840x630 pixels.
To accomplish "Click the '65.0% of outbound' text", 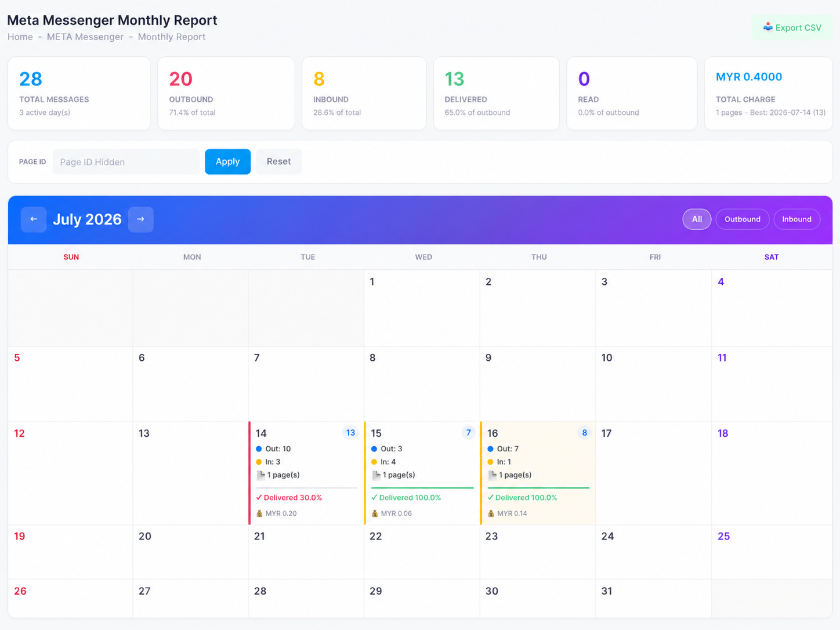I will point(477,113).
